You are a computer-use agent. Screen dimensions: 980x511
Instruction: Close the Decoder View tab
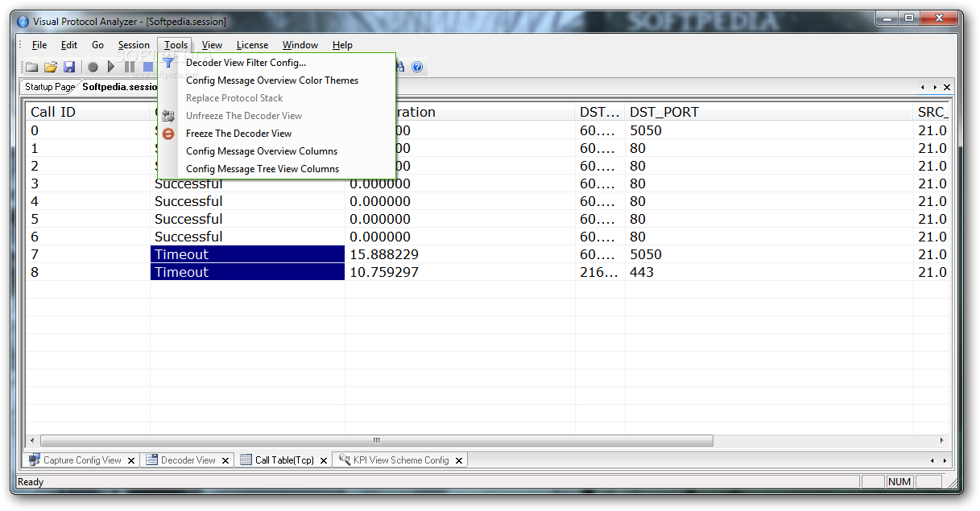coord(226,461)
